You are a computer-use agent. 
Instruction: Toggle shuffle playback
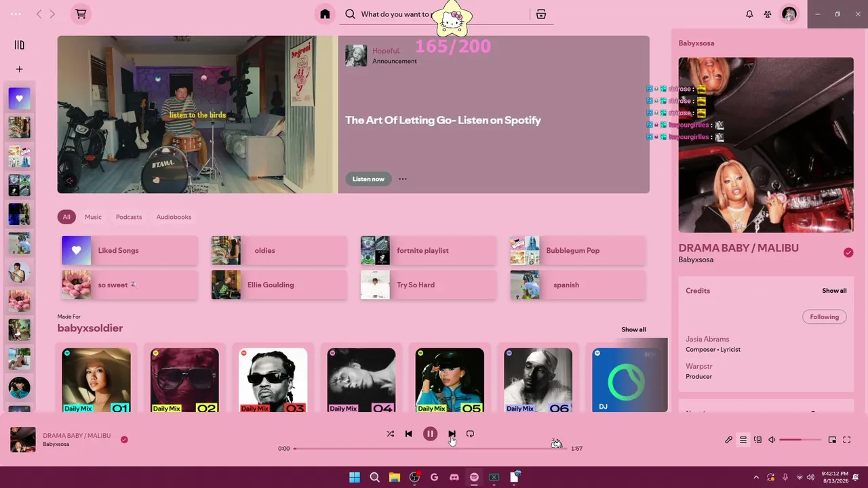pos(390,434)
